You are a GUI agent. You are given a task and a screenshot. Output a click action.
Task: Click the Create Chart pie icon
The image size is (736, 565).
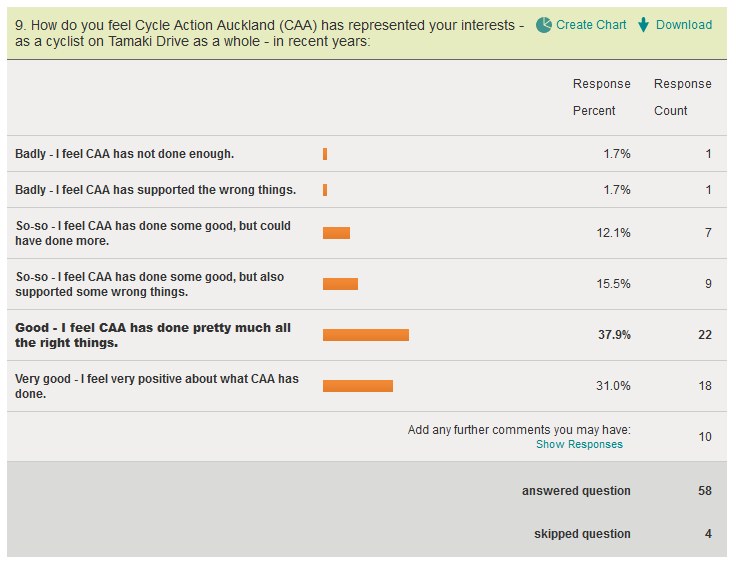pyautogui.click(x=544, y=25)
